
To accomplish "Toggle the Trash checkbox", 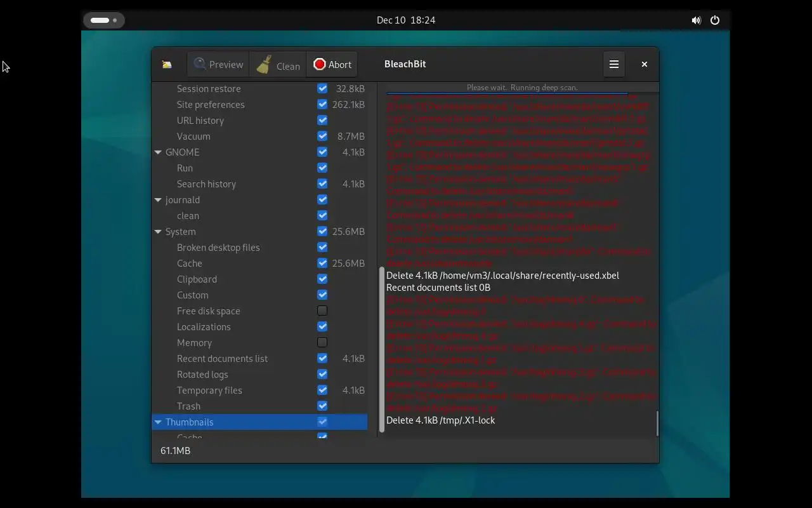I will pyautogui.click(x=322, y=406).
